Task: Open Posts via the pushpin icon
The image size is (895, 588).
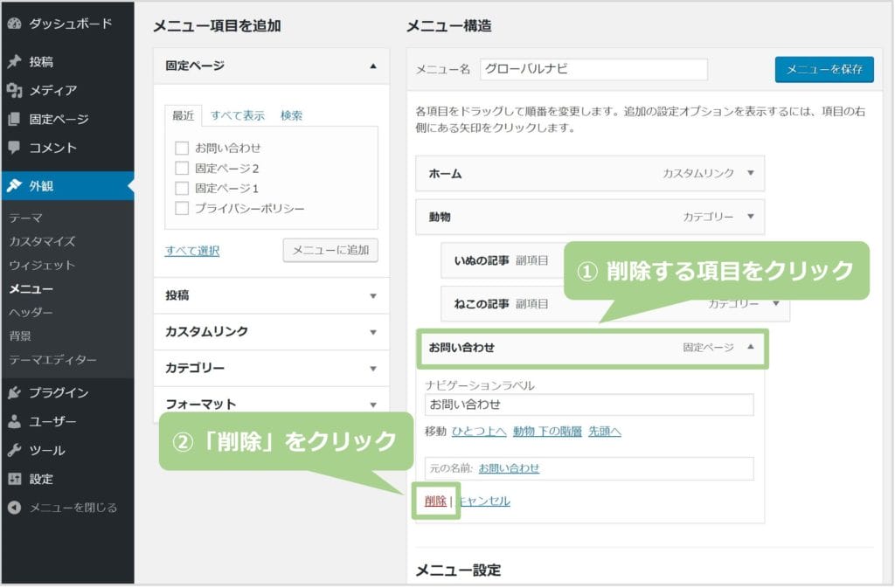Action: coord(14,62)
